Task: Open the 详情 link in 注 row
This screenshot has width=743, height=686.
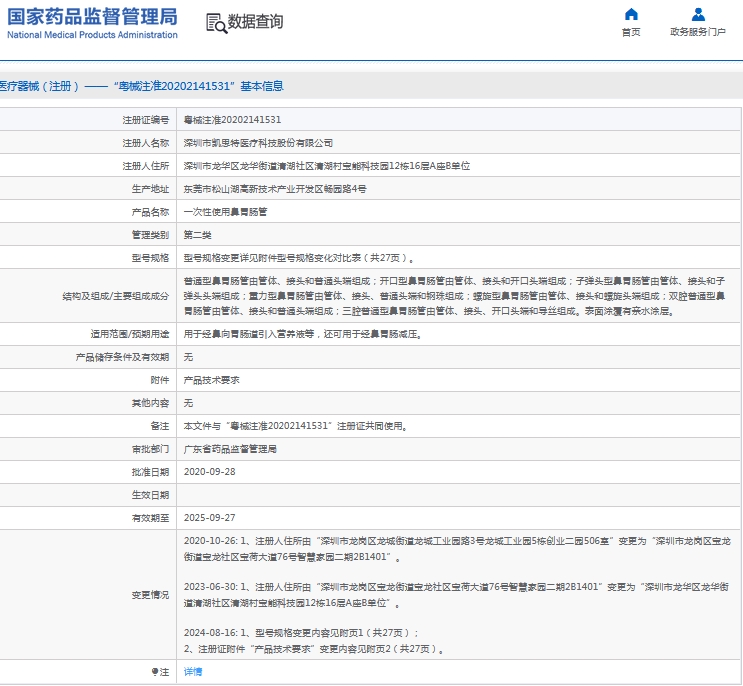Action: click(193, 672)
